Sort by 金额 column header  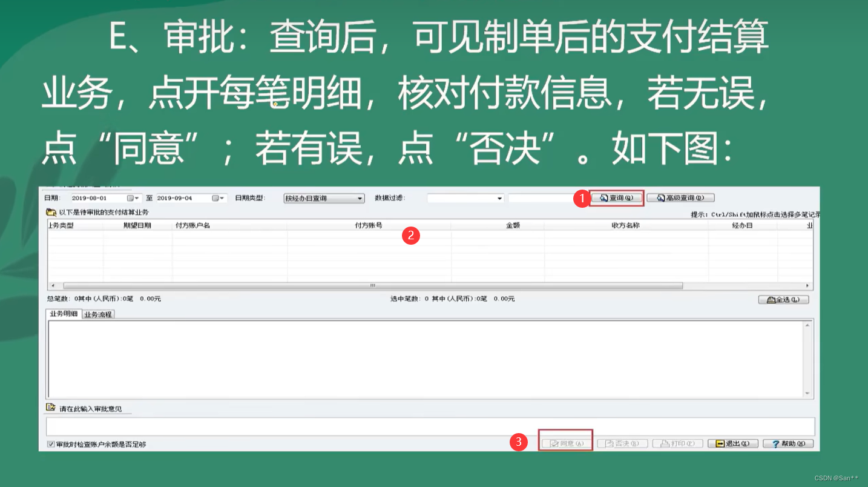498,225
